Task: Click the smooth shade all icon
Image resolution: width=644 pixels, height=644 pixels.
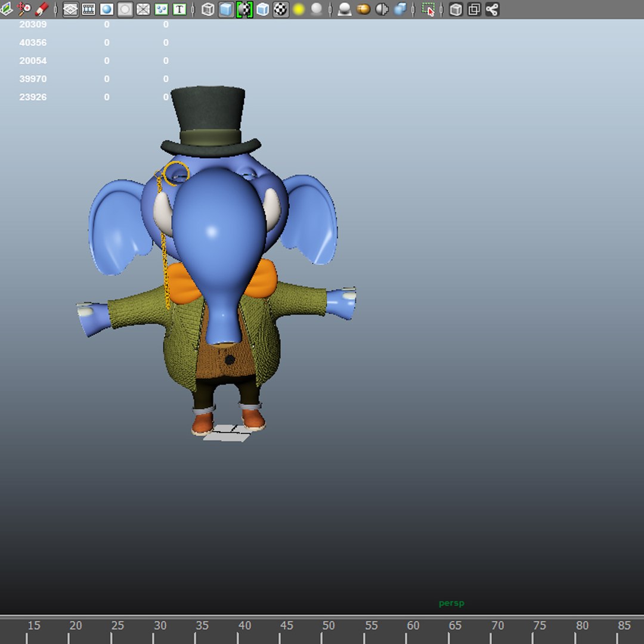Action: (x=226, y=9)
